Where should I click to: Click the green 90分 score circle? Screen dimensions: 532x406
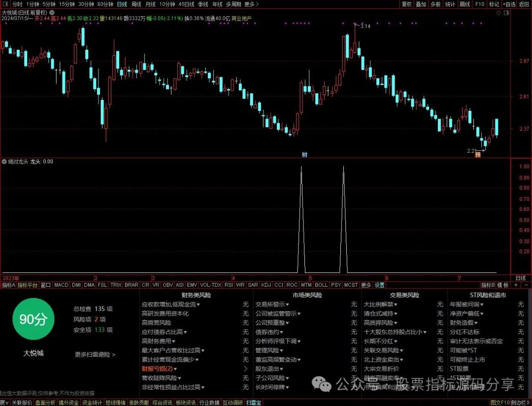(33, 319)
